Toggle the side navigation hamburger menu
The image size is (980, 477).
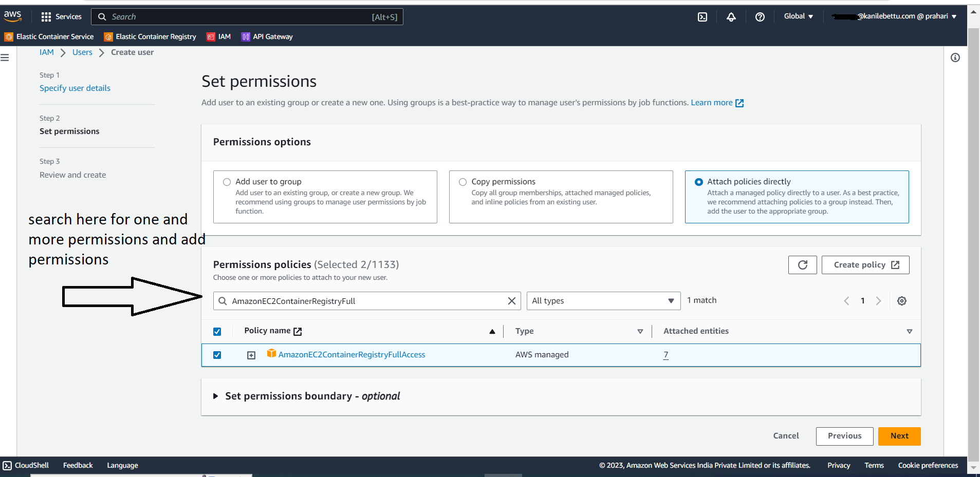[x=5, y=58]
